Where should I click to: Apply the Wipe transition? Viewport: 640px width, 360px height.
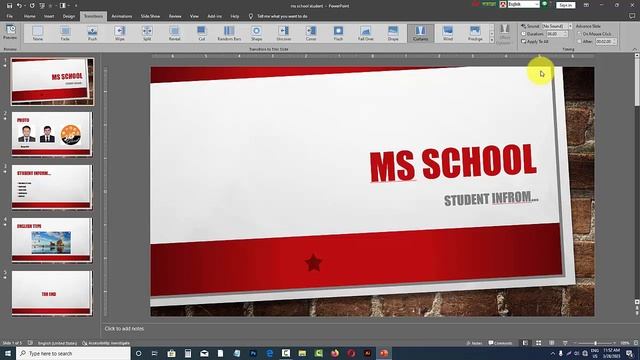(120, 33)
